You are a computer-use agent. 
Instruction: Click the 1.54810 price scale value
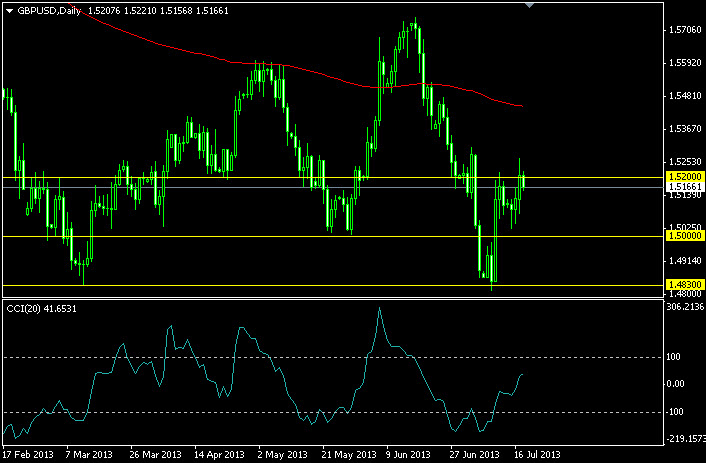pyautogui.click(x=685, y=96)
